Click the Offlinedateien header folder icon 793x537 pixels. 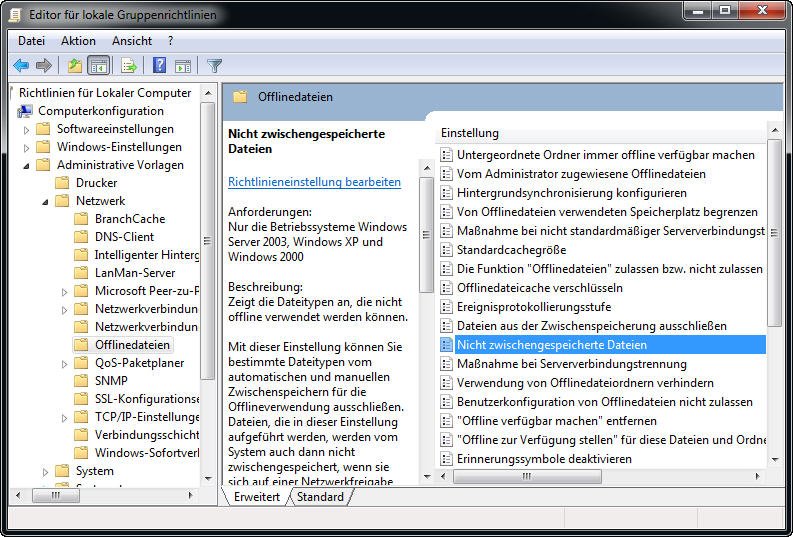[x=240, y=97]
